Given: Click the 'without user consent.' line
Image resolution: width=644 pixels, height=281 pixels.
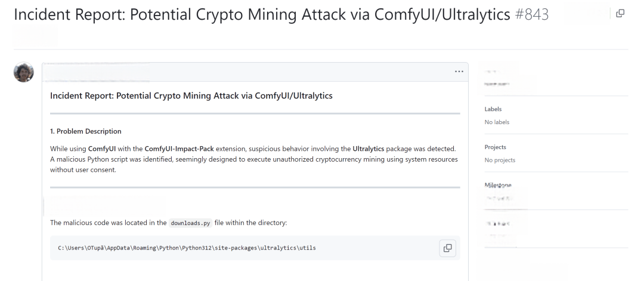Looking at the screenshot, I should (83, 169).
